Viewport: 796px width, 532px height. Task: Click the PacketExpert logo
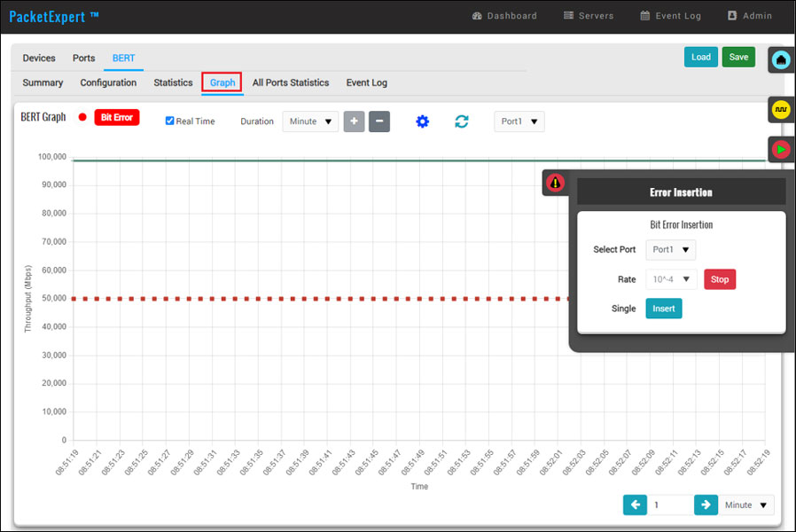tap(54, 17)
